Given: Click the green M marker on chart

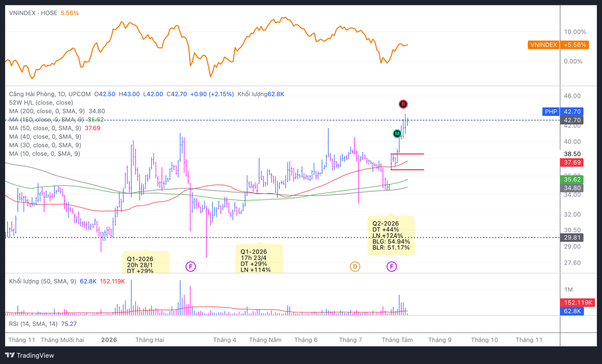Looking at the screenshot, I should [x=397, y=134].
